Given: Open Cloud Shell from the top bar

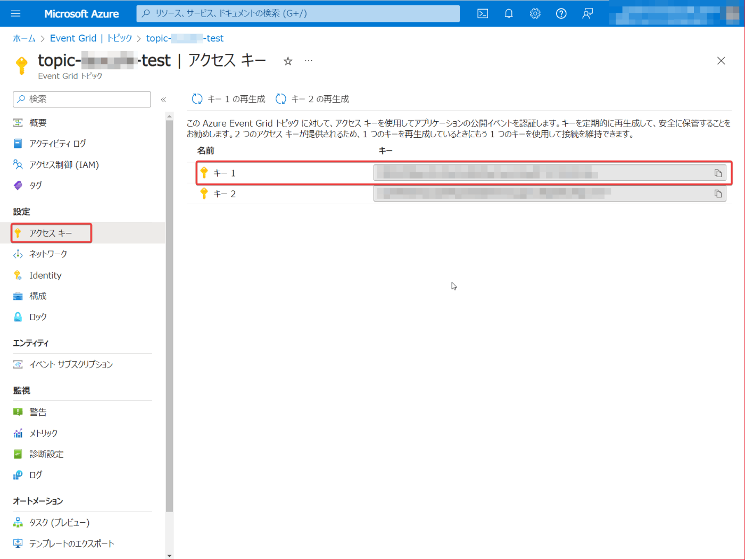Looking at the screenshot, I should coord(483,14).
